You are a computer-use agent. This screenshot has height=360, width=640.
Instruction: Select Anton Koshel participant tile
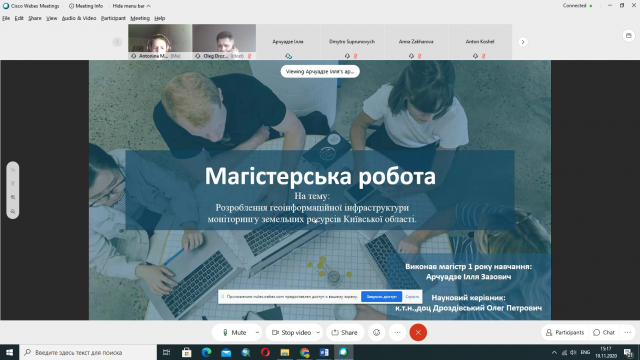(x=480, y=42)
